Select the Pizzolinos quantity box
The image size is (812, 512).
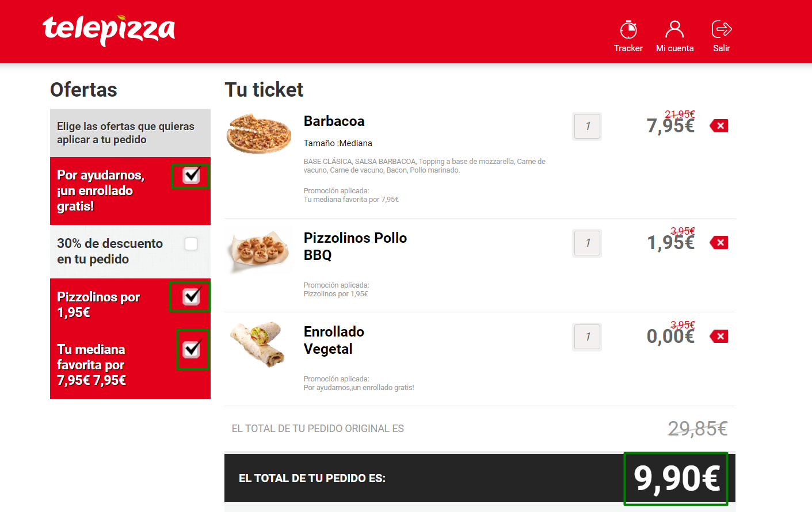coord(586,243)
